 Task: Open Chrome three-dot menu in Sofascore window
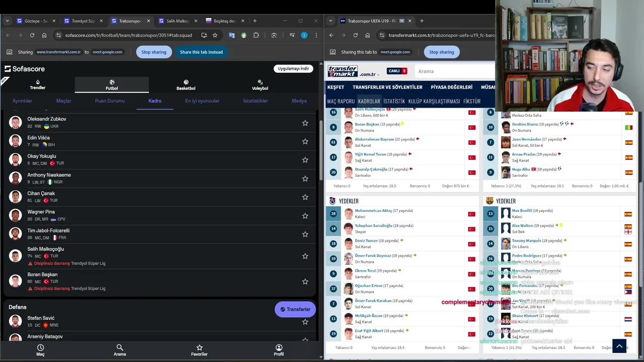316,35
